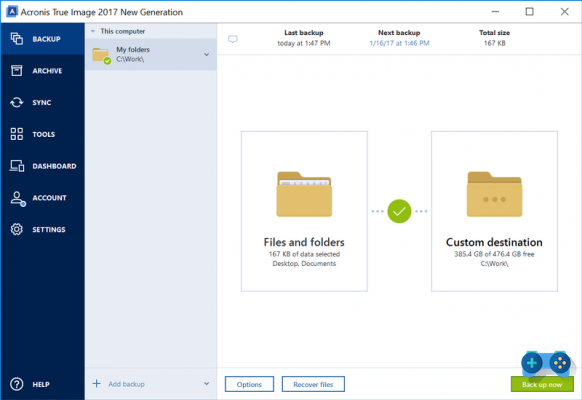Click the next backup date 1/16/17 link
The image size is (582, 400).
point(399,43)
